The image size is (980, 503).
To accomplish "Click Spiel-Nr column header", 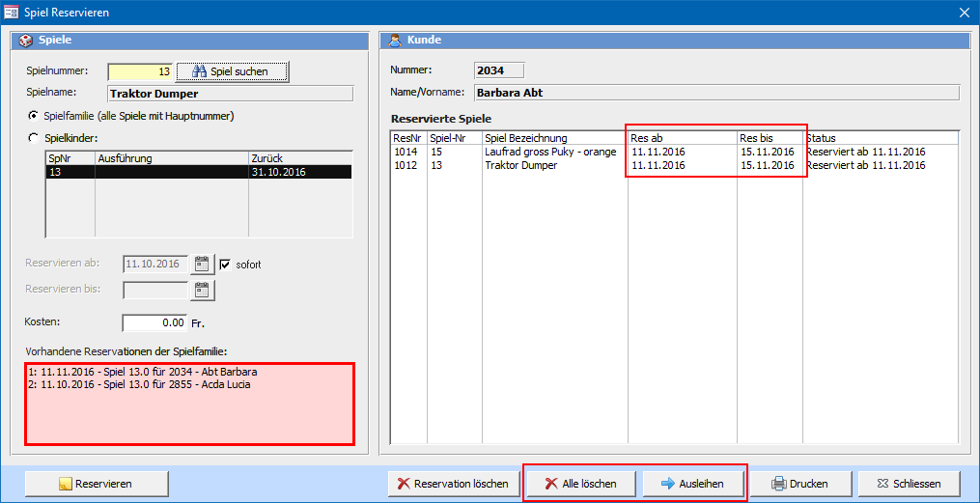I will tap(455, 137).
